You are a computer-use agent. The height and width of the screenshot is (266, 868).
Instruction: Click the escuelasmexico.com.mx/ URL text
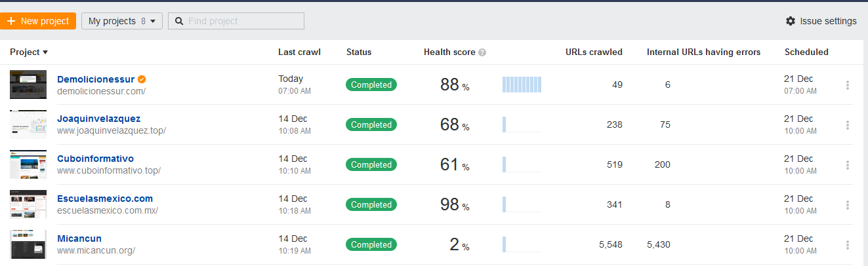click(x=108, y=210)
